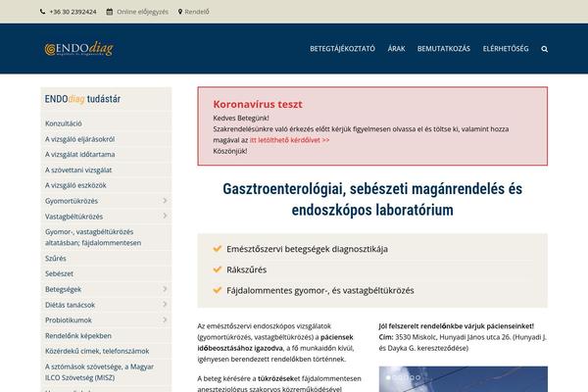Click the phone icon beside +36 30 2392424
588x392 pixels.
point(42,12)
